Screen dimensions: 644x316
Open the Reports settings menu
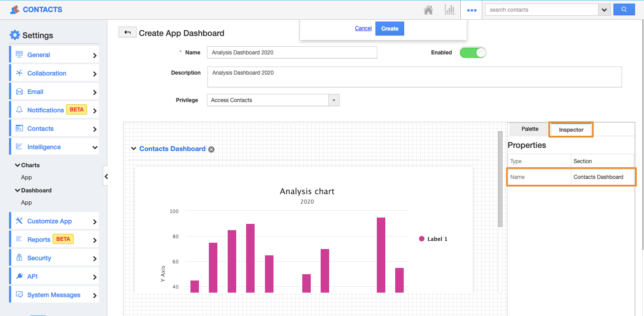[54, 240]
